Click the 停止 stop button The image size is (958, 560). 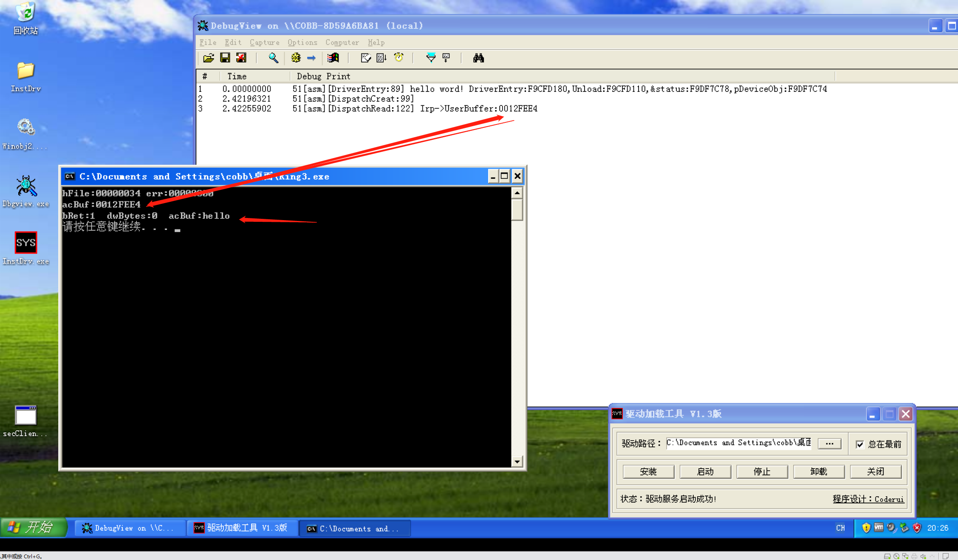(762, 472)
